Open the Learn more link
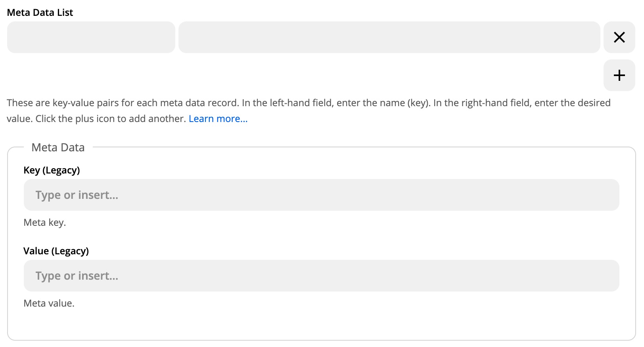 [x=218, y=119]
